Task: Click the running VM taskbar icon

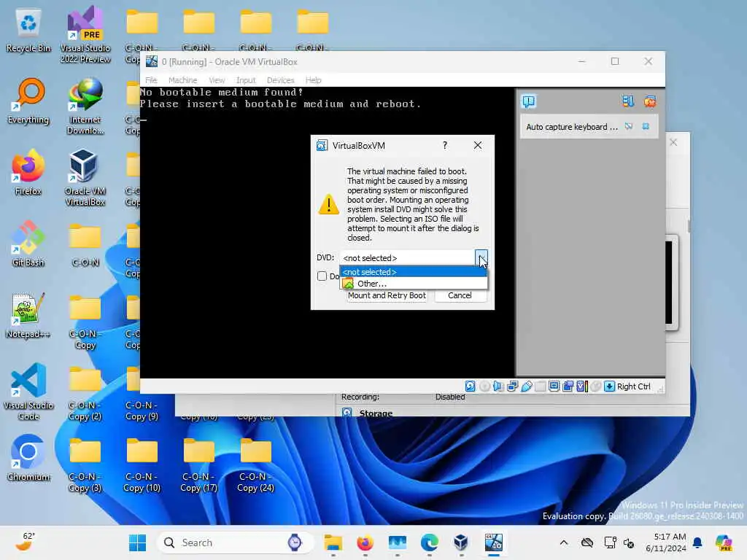Action: [x=494, y=542]
